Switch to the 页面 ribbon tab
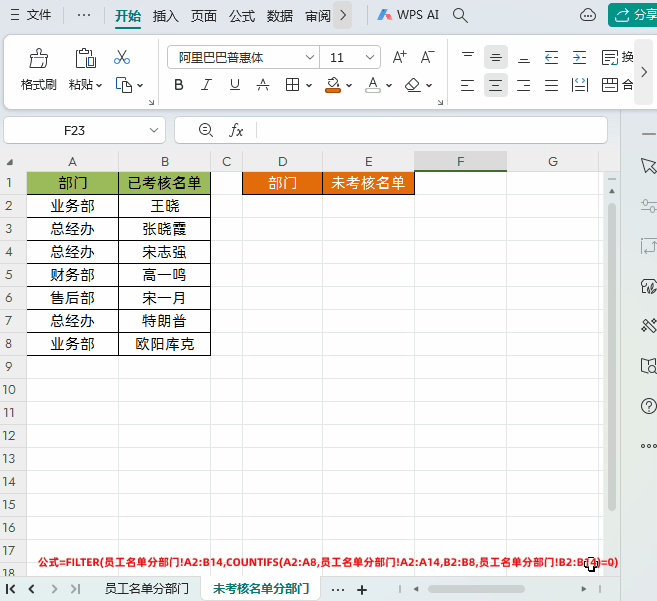Screen dimensions: 657x601 [204, 16]
